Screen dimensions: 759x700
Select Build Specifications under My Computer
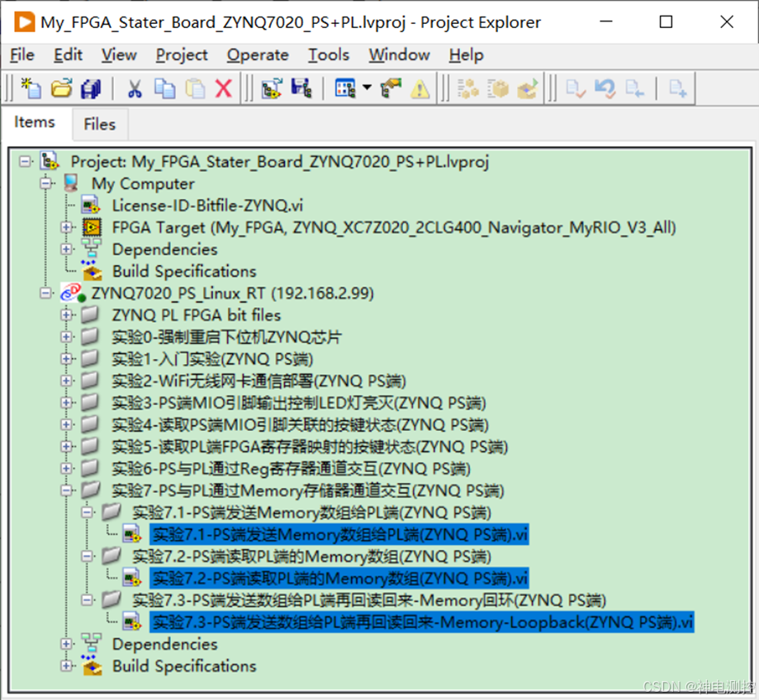(x=184, y=271)
